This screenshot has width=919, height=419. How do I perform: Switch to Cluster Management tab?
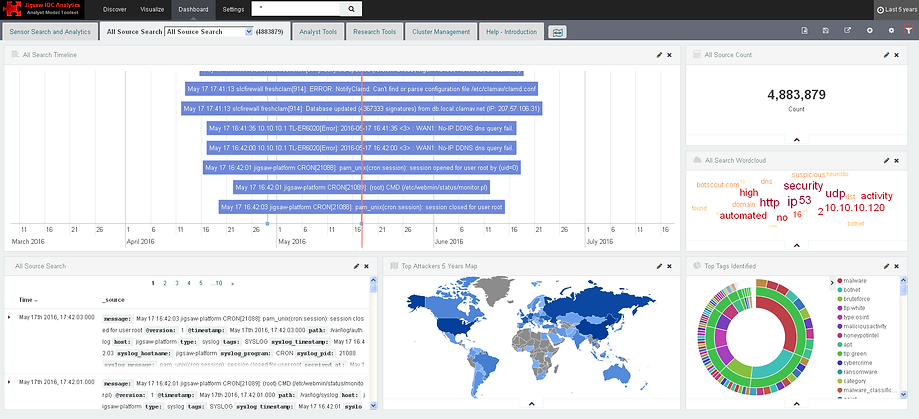[441, 32]
